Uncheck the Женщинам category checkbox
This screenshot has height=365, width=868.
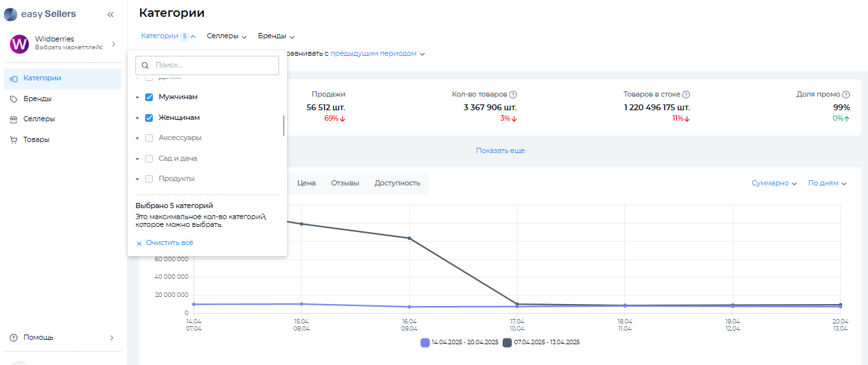149,118
